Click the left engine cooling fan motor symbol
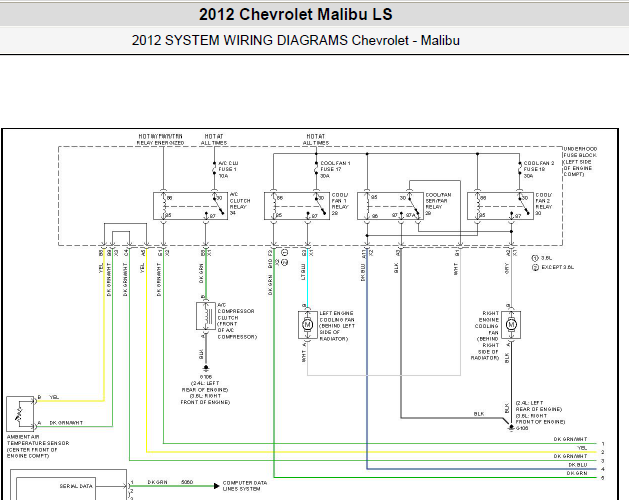Viewport: 629px width, 500px height. click(x=308, y=325)
